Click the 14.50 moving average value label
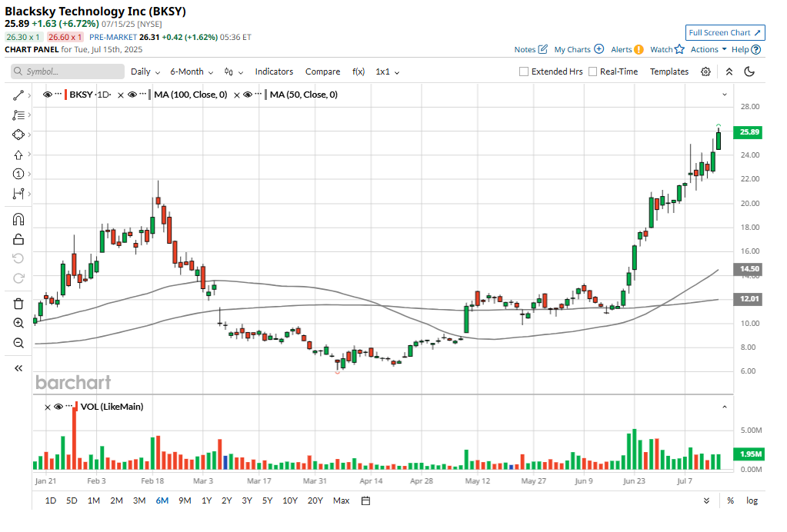The height and width of the screenshot is (532, 787). (749, 269)
